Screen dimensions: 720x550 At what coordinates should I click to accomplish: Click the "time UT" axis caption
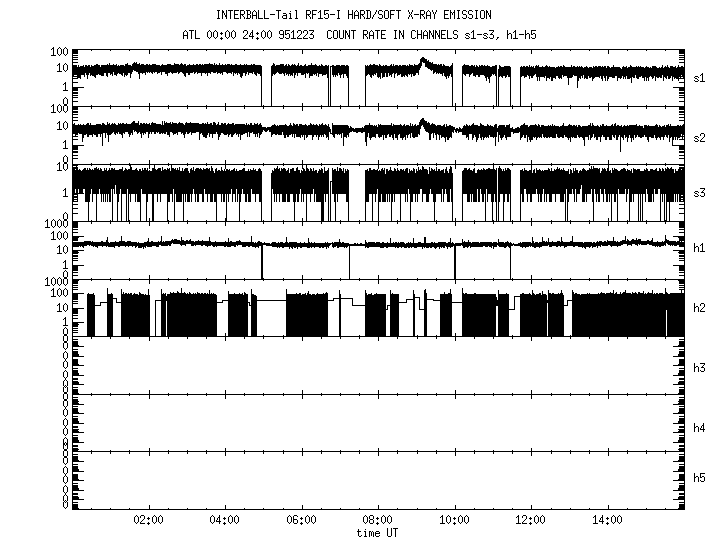[378, 533]
